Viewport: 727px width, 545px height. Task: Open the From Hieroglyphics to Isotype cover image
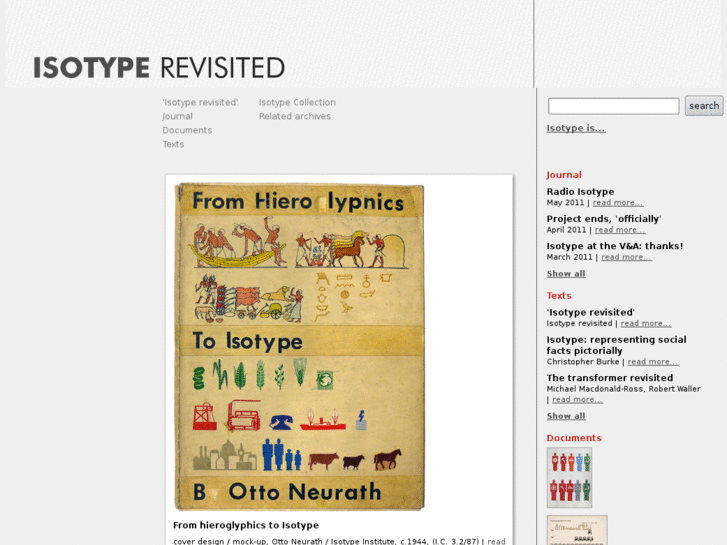point(300,347)
